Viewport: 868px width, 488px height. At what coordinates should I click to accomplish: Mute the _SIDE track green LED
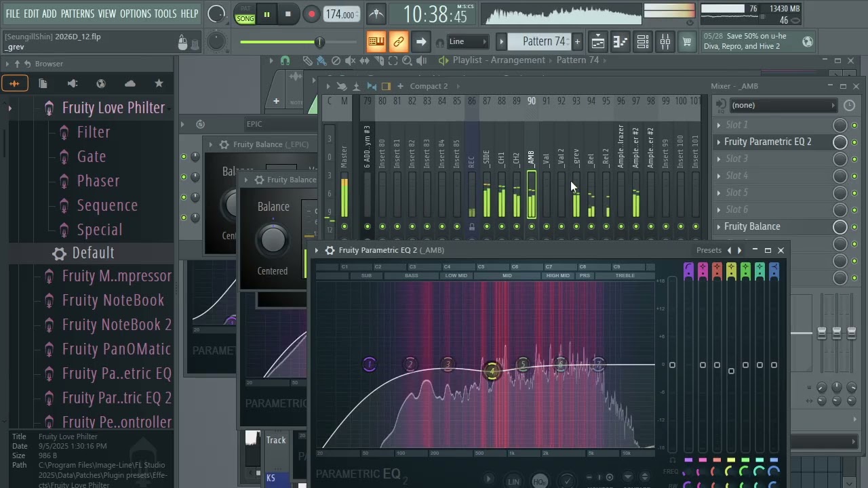click(487, 226)
